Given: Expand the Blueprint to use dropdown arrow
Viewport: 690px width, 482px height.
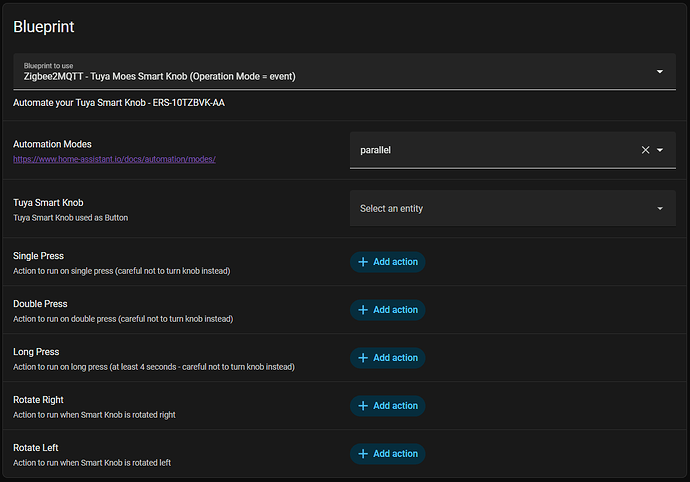Looking at the screenshot, I should (660, 72).
